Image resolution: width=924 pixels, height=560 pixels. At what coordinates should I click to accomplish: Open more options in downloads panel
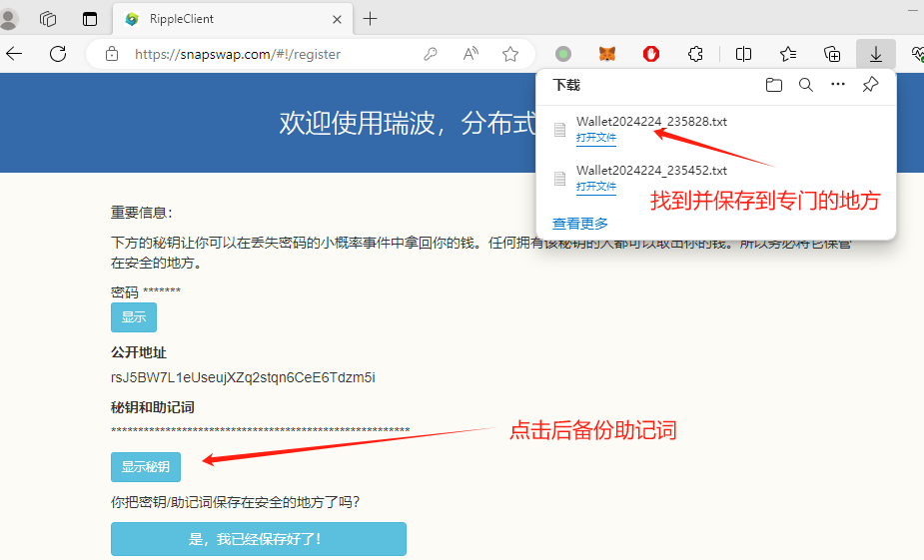[x=838, y=85]
